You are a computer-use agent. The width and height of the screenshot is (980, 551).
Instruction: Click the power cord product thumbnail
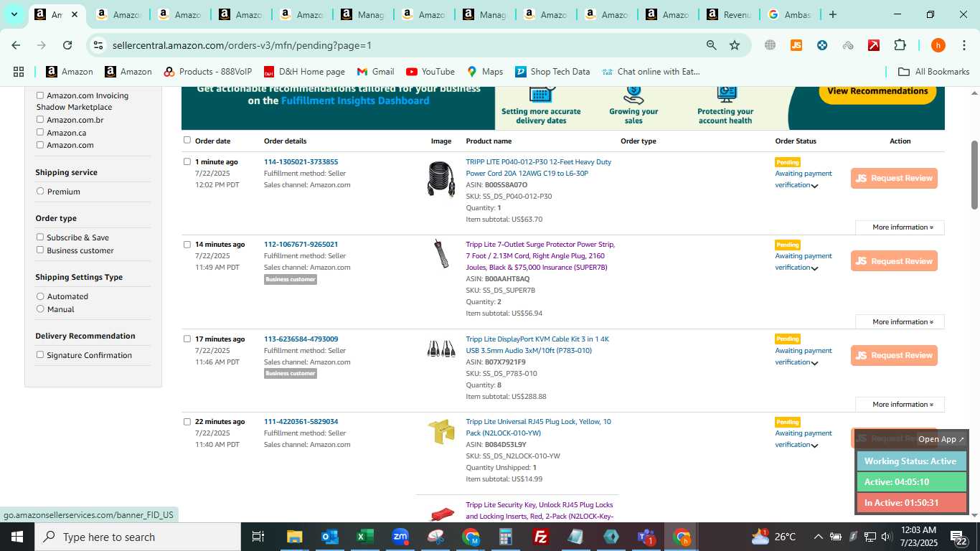tap(441, 179)
